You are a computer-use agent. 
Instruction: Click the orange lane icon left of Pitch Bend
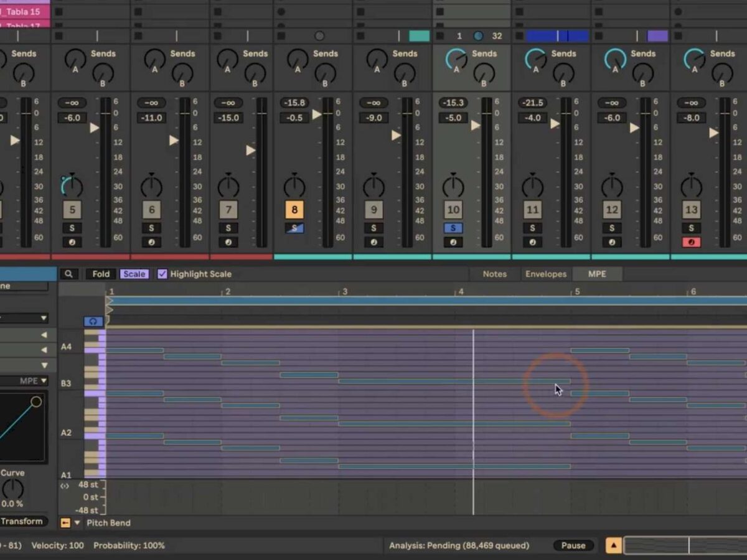click(65, 523)
